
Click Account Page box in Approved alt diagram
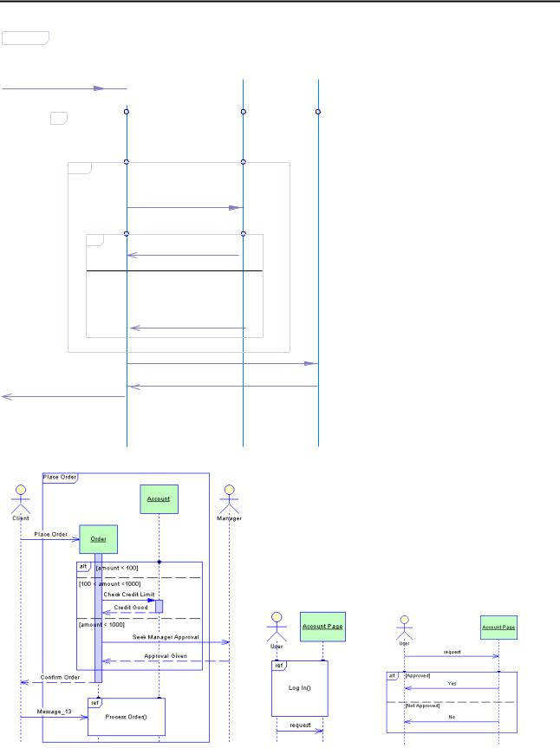(x=498, y=628)
